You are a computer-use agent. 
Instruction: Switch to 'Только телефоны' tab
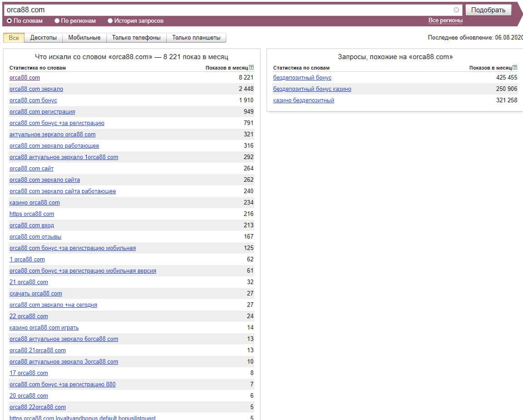[136, 38]
